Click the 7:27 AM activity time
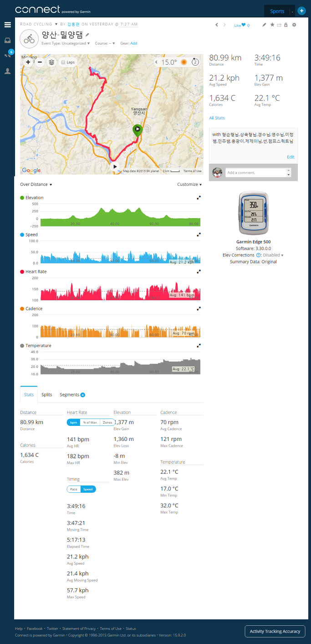Image resolution: width=311 pixels, height=644 pixels. [x=129, y=24]
